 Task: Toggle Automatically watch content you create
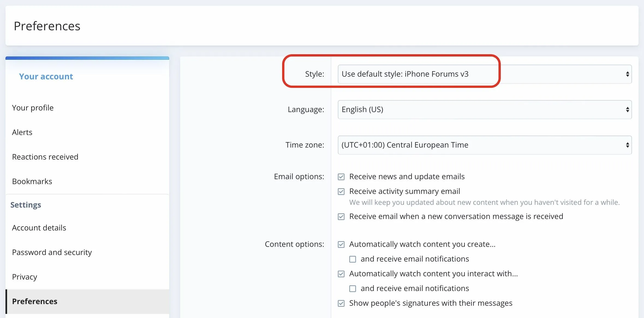point(341,245)
